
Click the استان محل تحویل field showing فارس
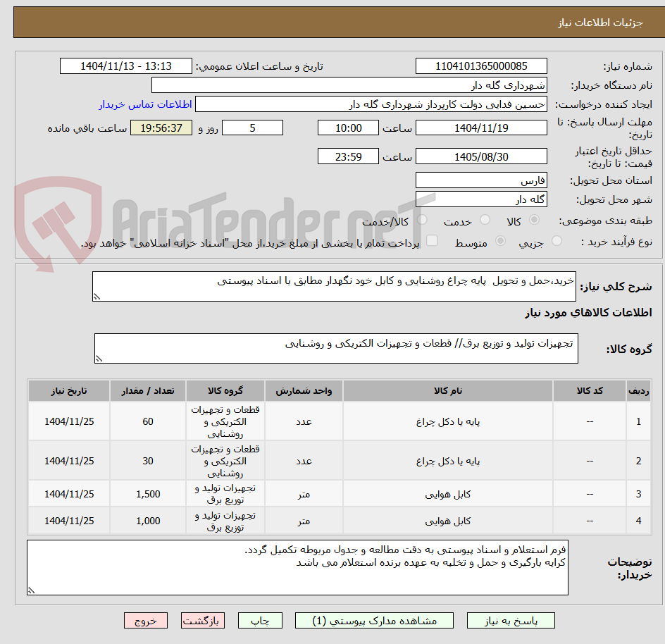[481, 180]
